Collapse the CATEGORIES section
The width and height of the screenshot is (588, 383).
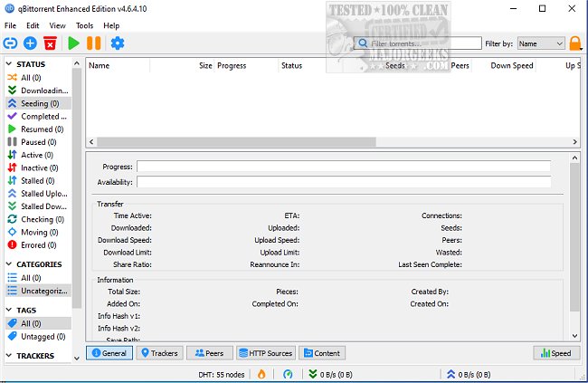[x=9, y=264]
